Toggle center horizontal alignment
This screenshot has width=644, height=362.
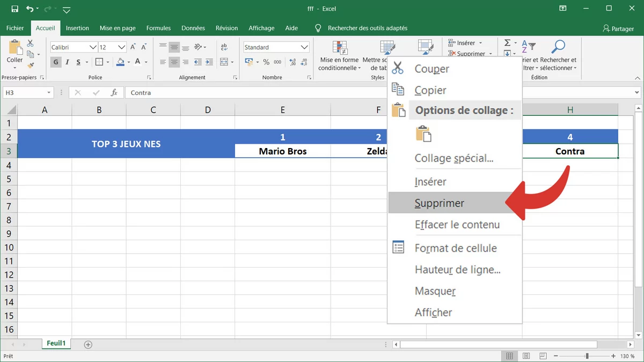[174, 62]
